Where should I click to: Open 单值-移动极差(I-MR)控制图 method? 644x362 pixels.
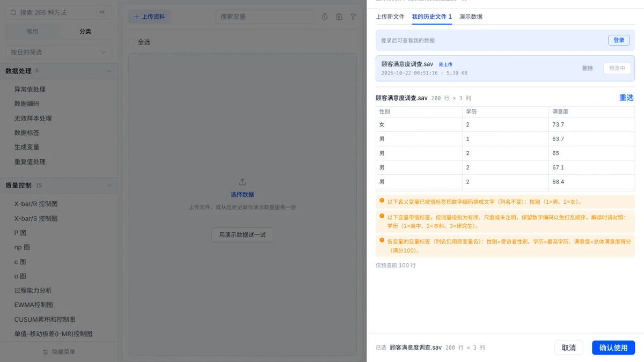point(54,334)
